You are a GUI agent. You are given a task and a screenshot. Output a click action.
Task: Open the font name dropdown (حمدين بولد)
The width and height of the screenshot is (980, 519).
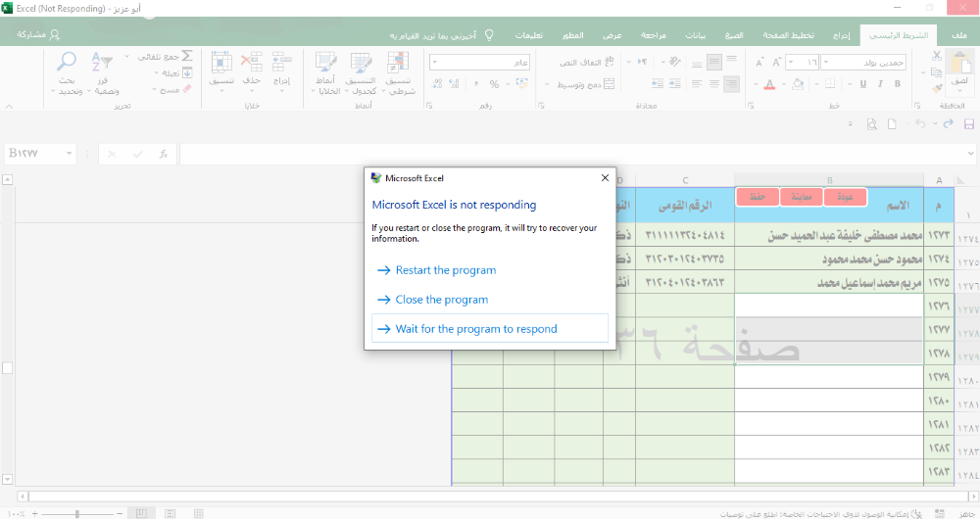coord(826,63)
